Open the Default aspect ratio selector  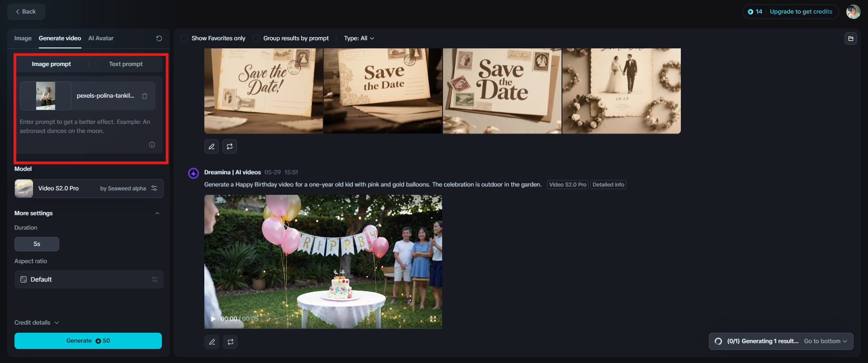pyautogui.click(x=89, y=279)
